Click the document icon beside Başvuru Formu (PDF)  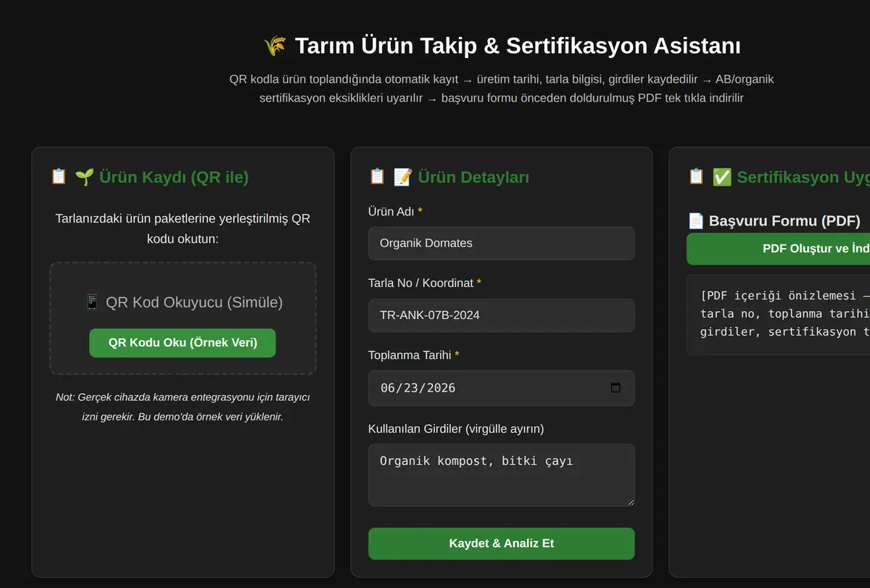[x=696, y=220]
